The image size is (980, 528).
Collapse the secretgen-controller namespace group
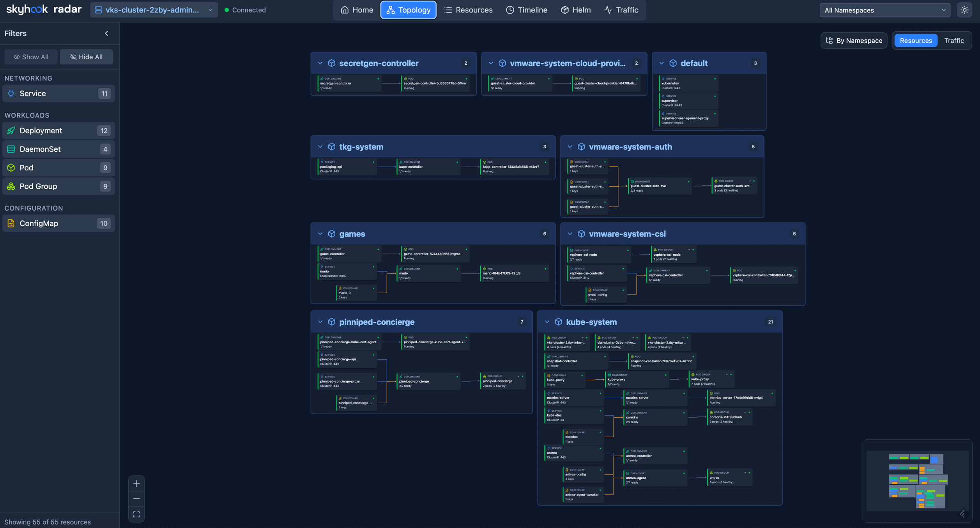click(320, 63)
